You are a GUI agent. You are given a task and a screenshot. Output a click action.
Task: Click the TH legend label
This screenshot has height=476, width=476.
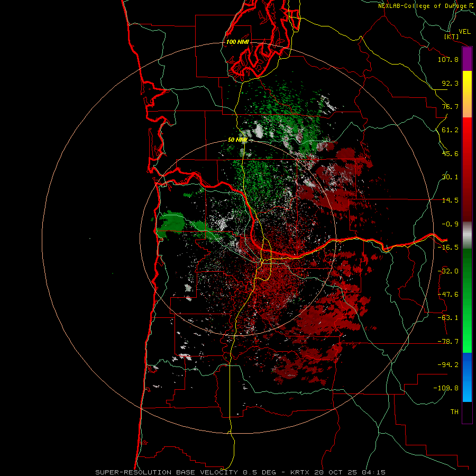(454, 412)
